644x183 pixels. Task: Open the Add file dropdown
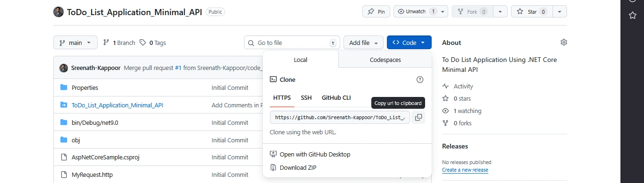click(363, 43)
